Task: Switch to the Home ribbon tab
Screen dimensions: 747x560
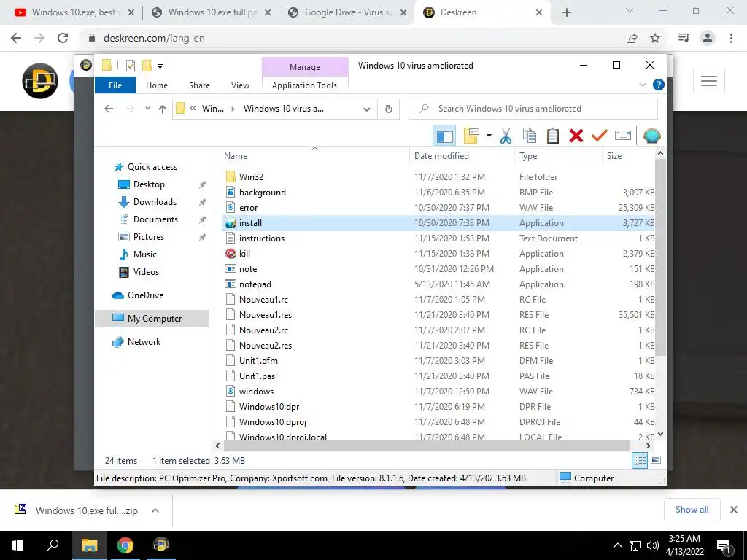Action: (157, 85)
